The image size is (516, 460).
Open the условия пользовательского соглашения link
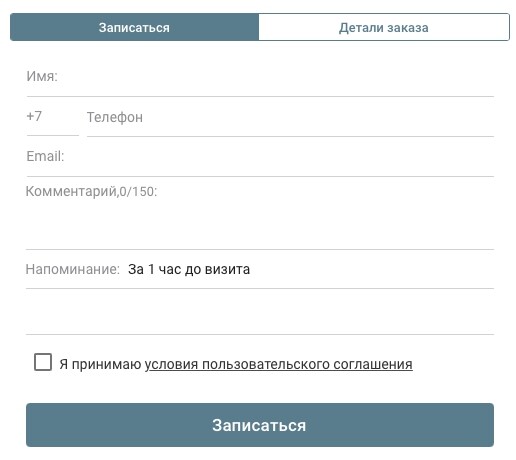click(278, 364)
